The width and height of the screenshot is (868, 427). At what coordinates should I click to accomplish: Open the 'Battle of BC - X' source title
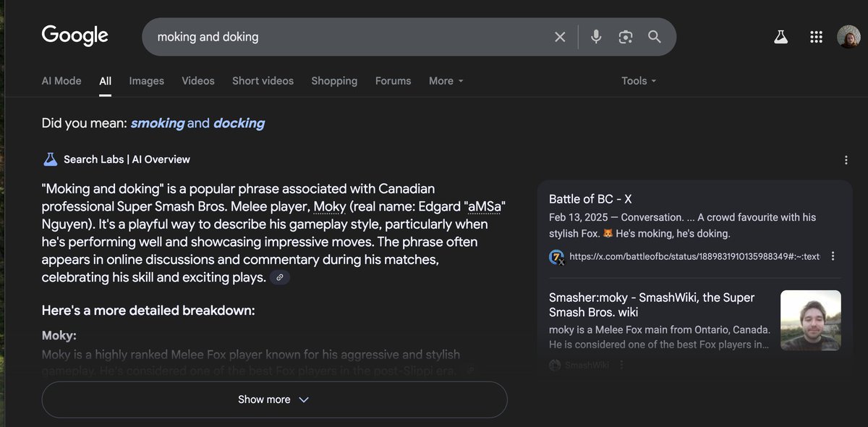tap(590, 199)
